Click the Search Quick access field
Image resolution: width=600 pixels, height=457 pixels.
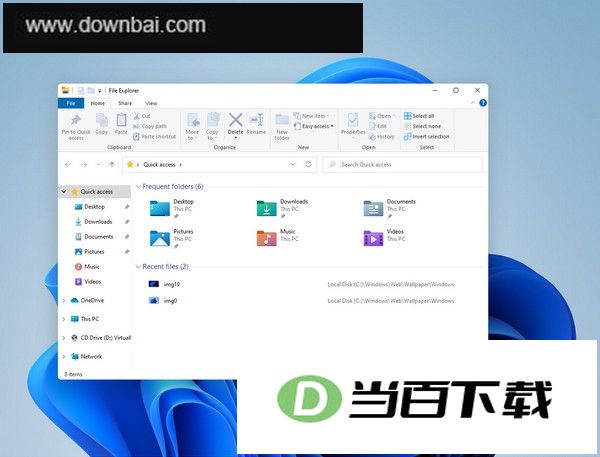pyautogui.click(x=403, y=165)
